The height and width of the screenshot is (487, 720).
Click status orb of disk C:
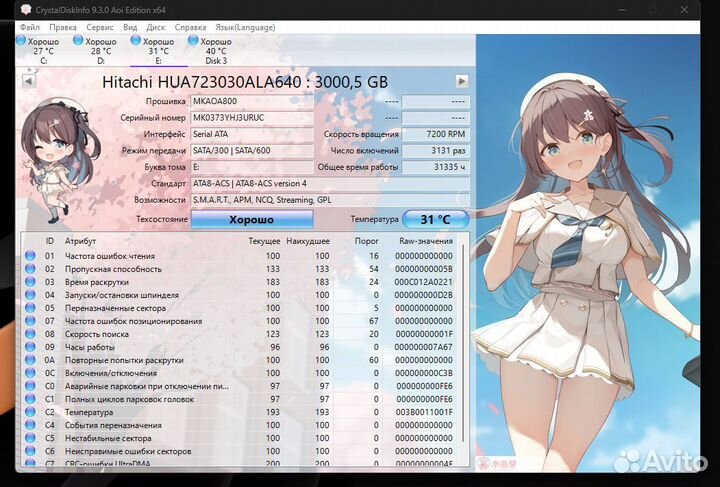[21, 40]
